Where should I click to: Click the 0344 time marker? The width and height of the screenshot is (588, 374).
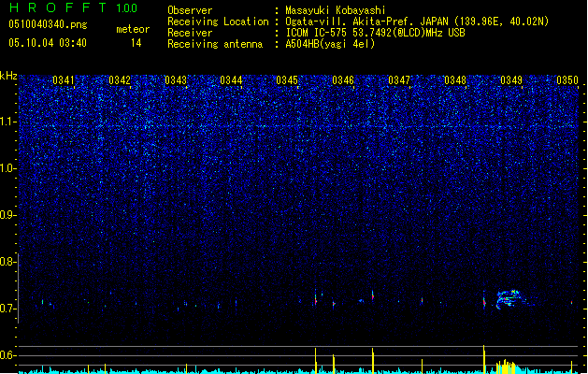click(x=231, y=80)
